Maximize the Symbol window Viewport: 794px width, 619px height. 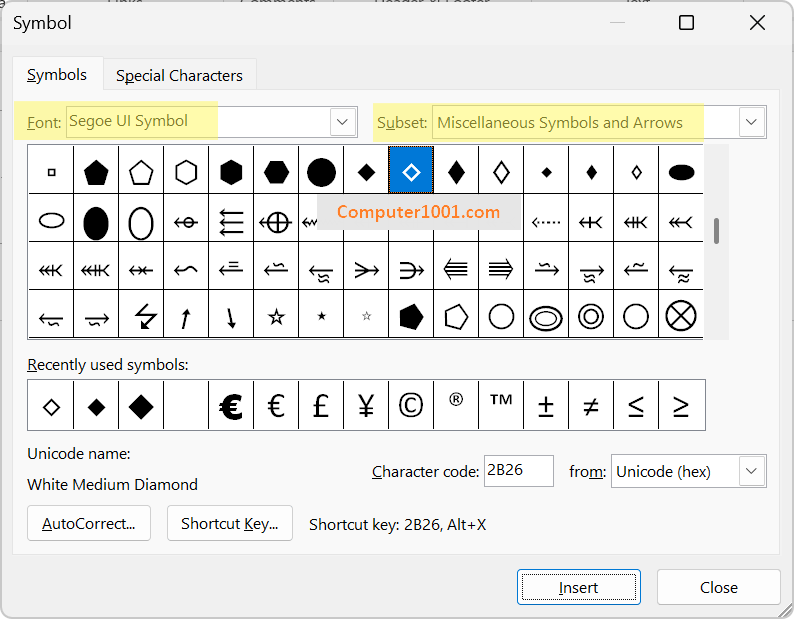[686, 23]
